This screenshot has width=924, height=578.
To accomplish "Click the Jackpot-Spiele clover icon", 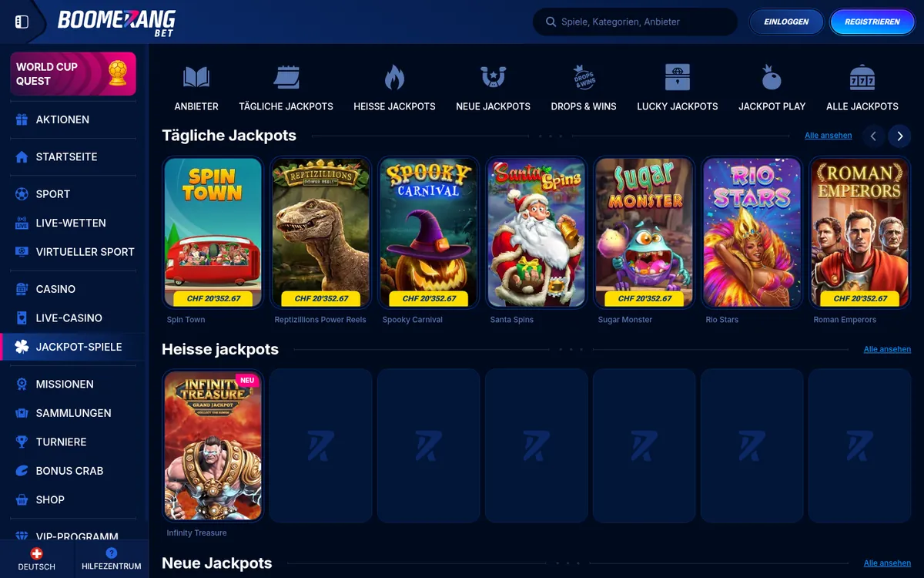I will pyautogui.click(x=22, y=347).
